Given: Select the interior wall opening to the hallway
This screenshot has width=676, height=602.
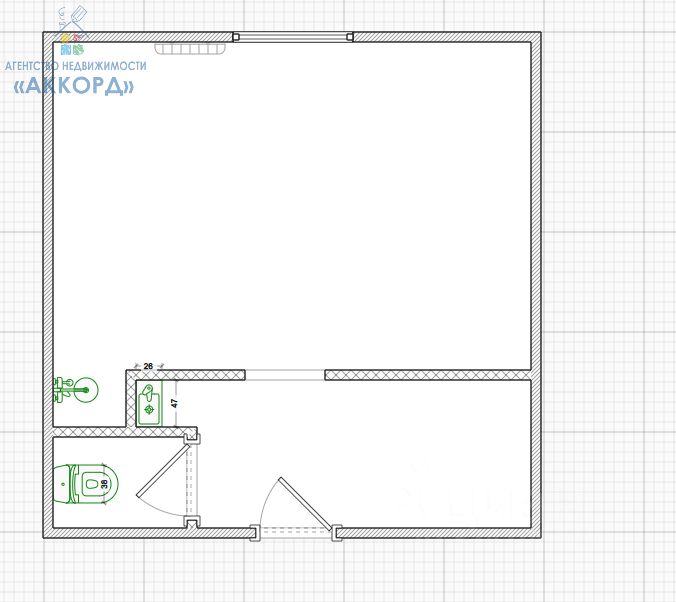Looking at the screenshot, I should (285, 375).
